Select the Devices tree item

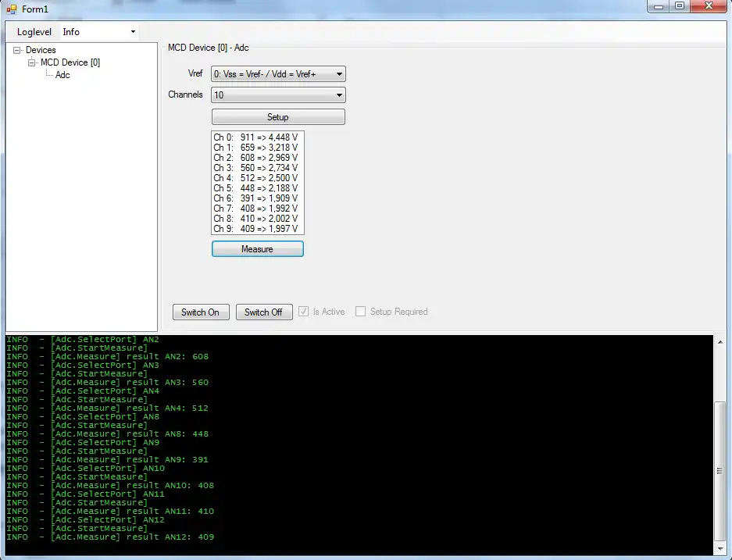(41, 50)
